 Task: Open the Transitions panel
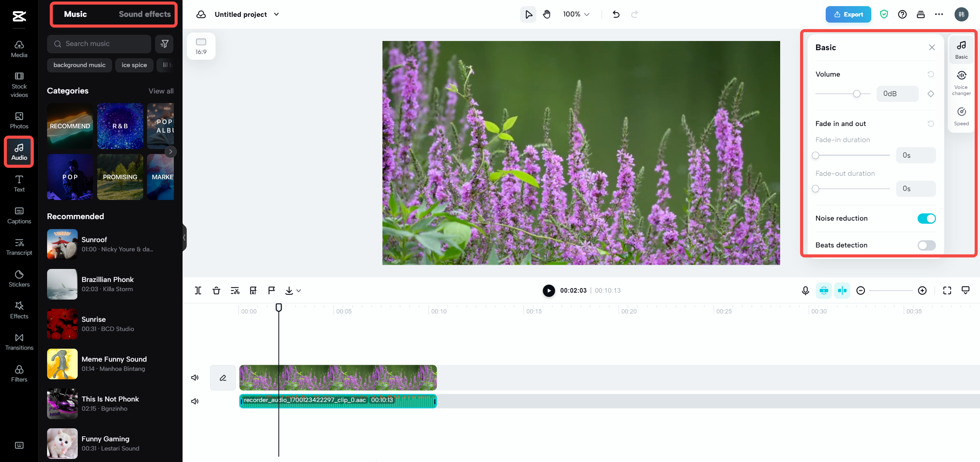tap(18, 342)
